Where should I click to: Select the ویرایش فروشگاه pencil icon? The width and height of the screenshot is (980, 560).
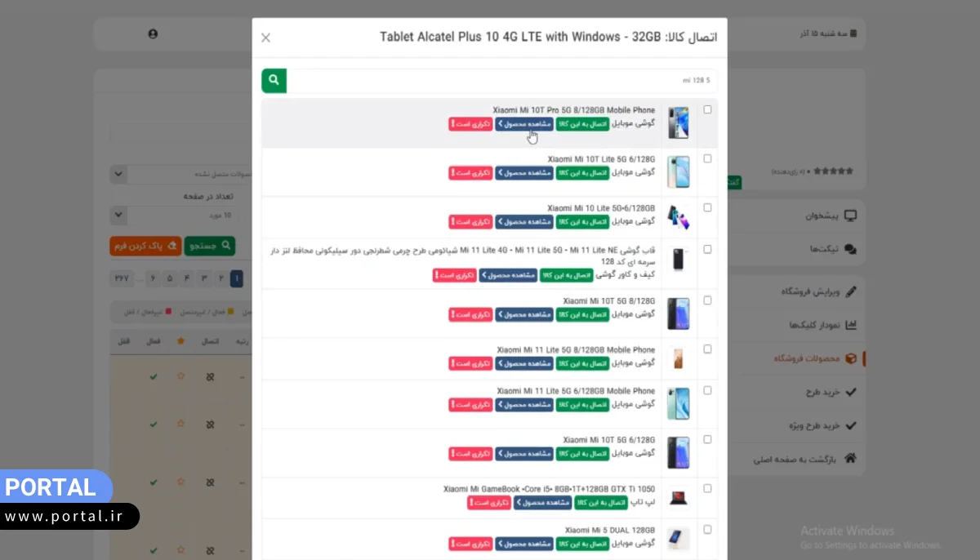pyautogui.click(x=850, y=291)
